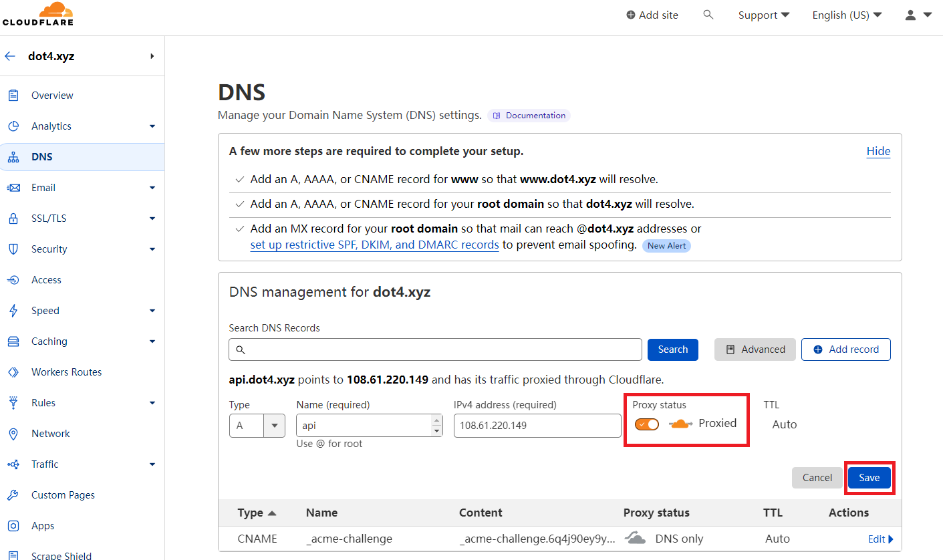Click the magnifier inside DNS search box
The width and height of the screenshot is (943, 560).
click(241, 349)
